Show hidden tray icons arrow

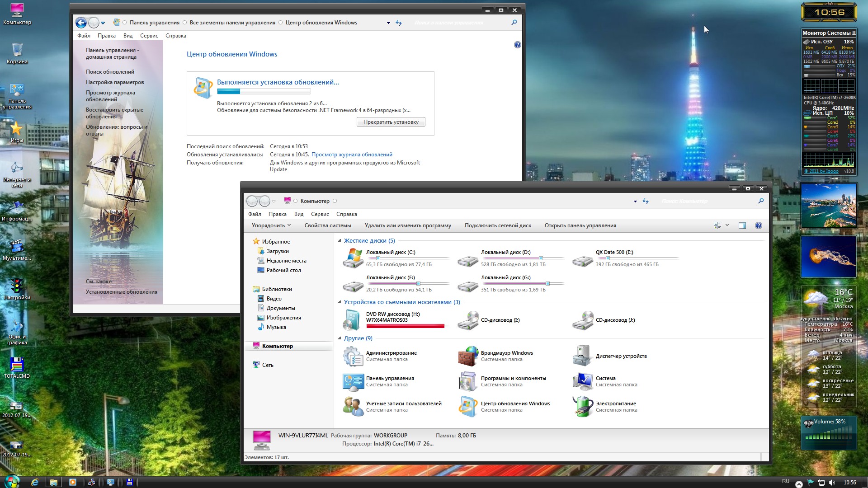[x=799, y=483]
